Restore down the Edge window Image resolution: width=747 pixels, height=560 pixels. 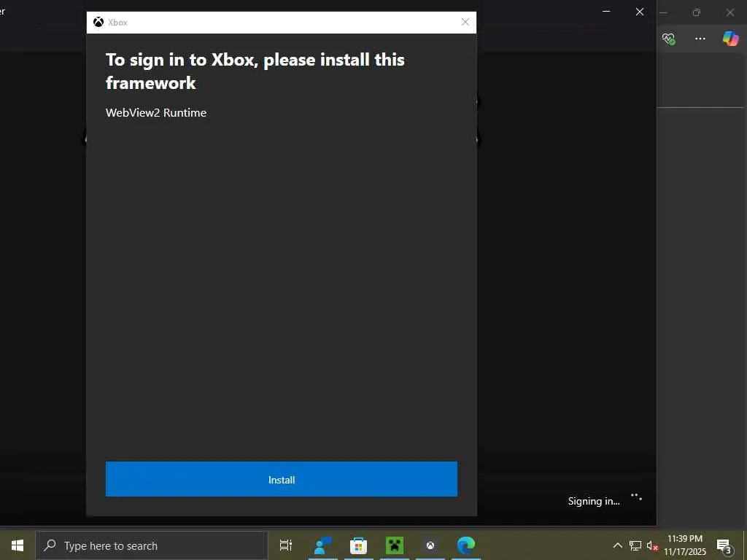[x=697, y=12]
